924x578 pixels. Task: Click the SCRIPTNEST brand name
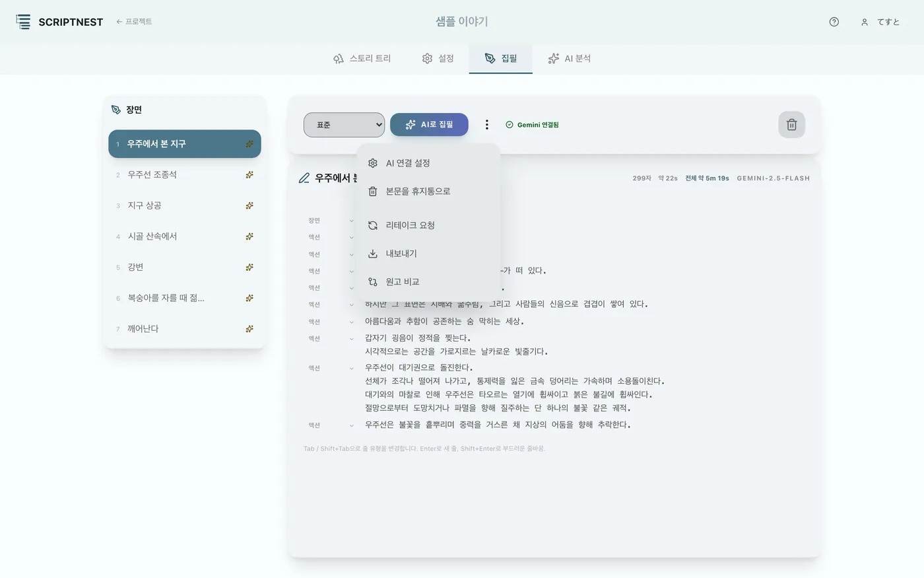tap(71, 22)
